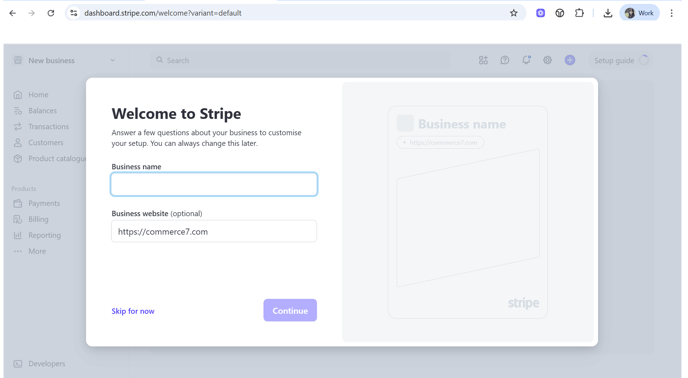This screenshot has height=378, width=688.
Task: Click the Skip for now link
Action: [x=133, y=311]
